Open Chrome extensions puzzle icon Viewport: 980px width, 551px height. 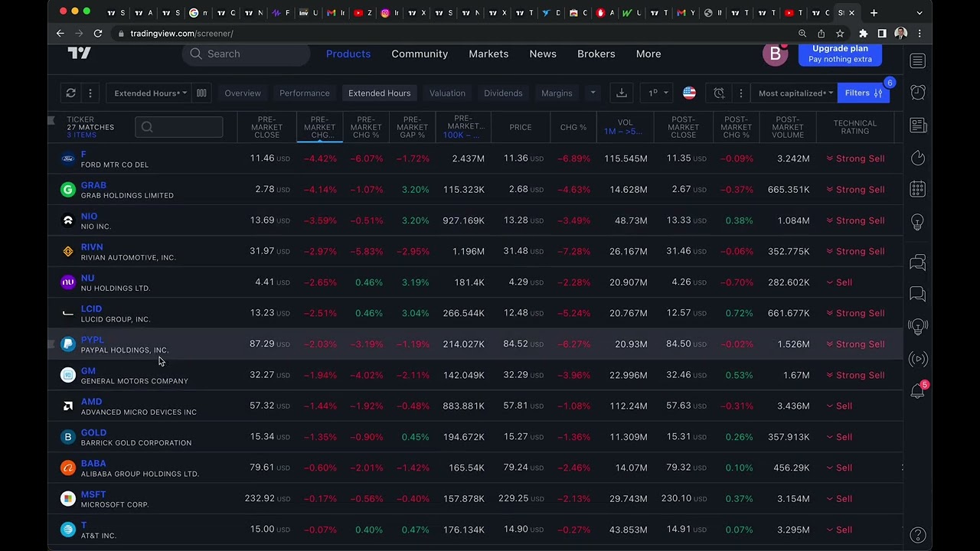[x=863, y=34]
